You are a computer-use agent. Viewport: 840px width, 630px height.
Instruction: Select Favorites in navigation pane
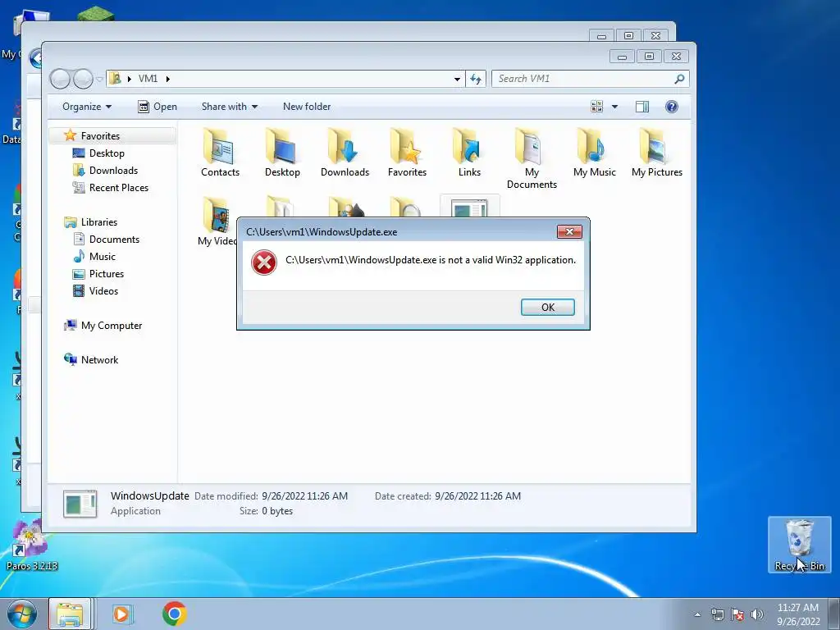click(100, 136)
